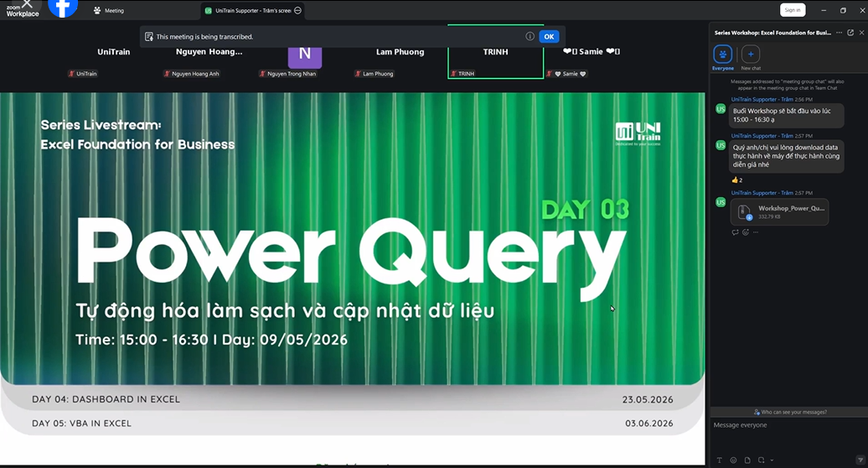Open chat panel more options ellipsis

(840, 33)
